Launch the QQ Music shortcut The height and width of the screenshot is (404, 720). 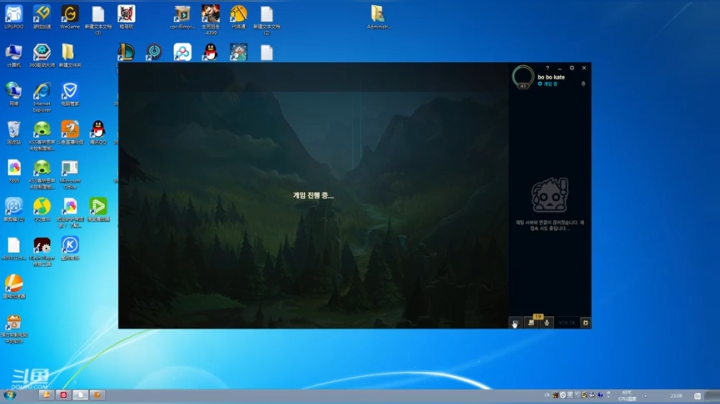point(42,210)
